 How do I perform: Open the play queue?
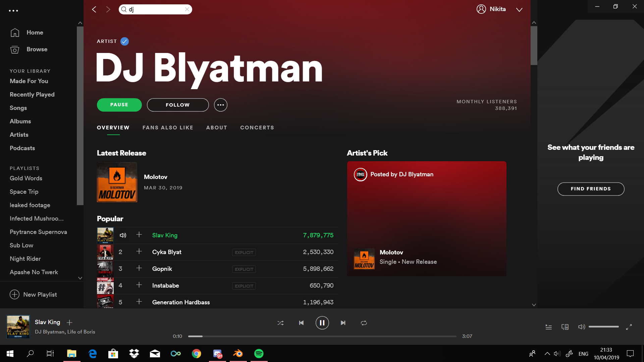point(548,327)
